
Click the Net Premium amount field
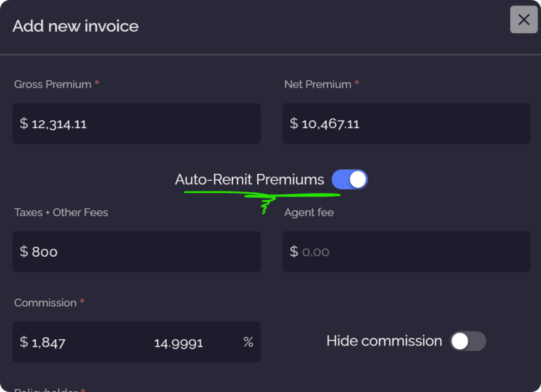(x=406, y=123)
